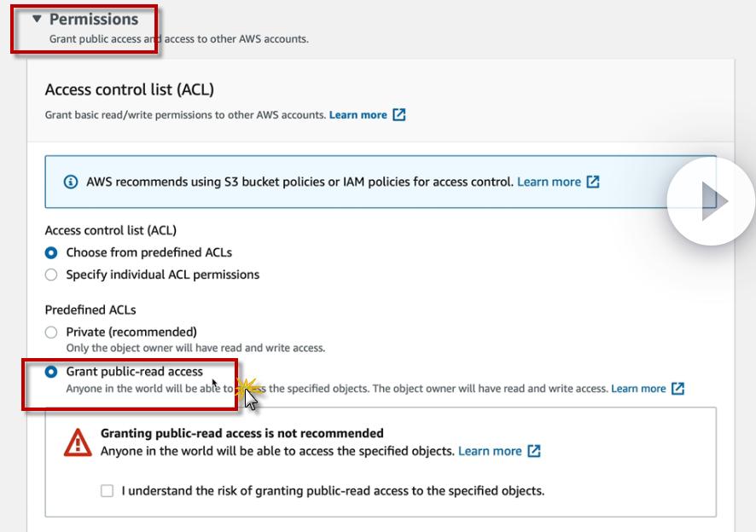
Task: Click the Access control list (ACL) section heading
Action: pos(129,90)
